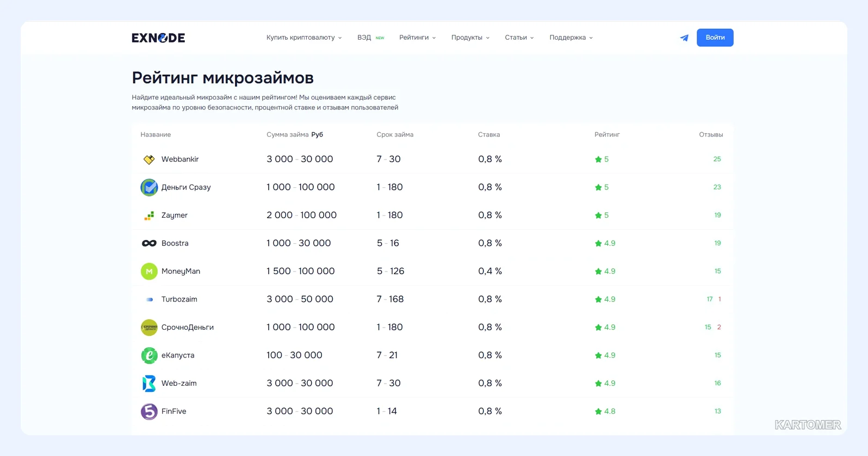
Task: Click the Boostra infinity logo
Action: [149, 243]
